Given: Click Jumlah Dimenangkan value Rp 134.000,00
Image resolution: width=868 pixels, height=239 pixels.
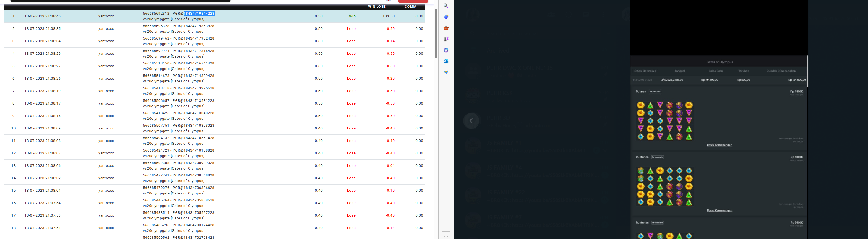Looking at the screenshot, I should point(797,80).
